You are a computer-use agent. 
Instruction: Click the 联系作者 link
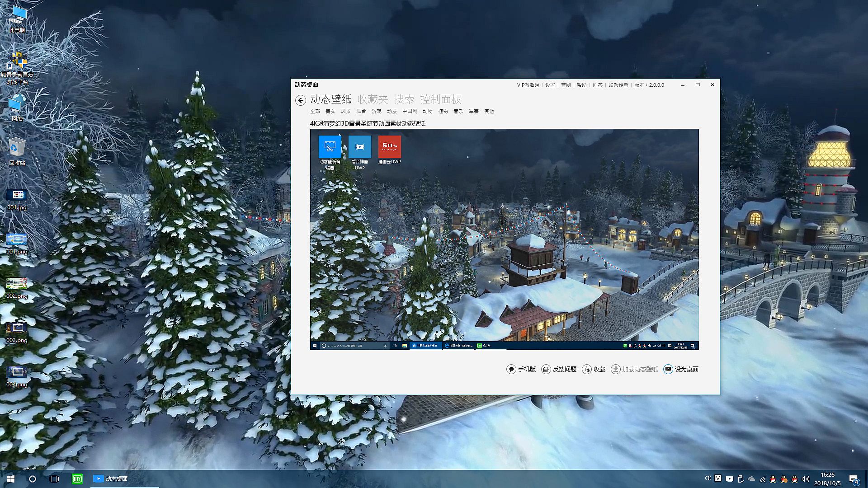(618, 85)
